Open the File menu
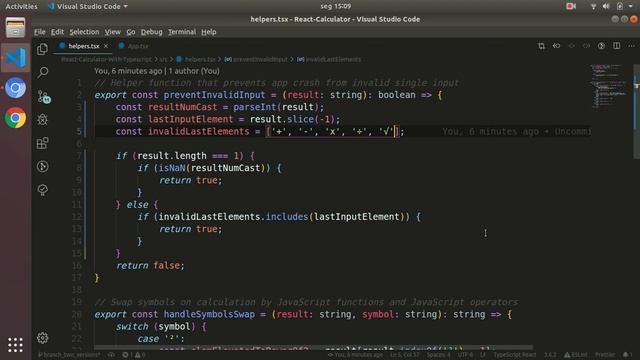This screenshot has width=640, height=360. pyautogui.click(x=40, y=32)
